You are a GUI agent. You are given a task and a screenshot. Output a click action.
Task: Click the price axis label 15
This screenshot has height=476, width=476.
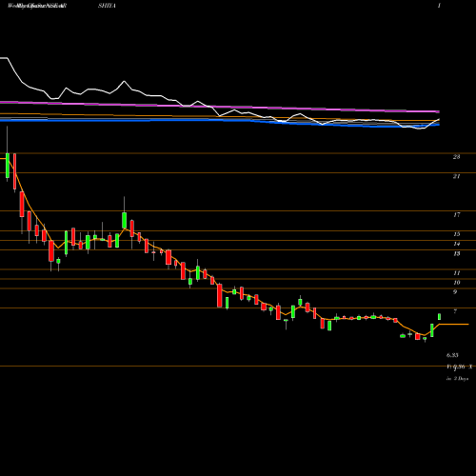click(456, 234)
